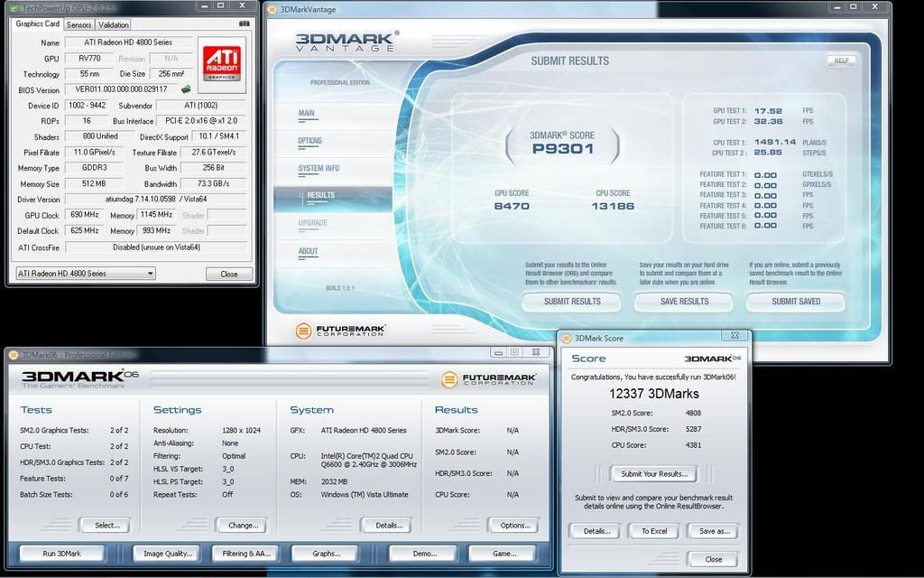The image size is (924, 578).
Task: Click the Device ID value 1002 - 9442
Action: 88,105
